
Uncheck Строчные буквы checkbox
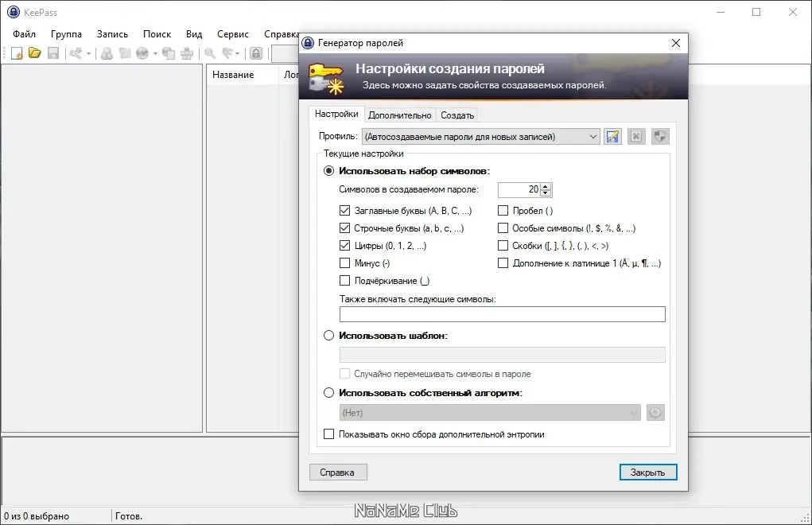[x=345, y=228]
